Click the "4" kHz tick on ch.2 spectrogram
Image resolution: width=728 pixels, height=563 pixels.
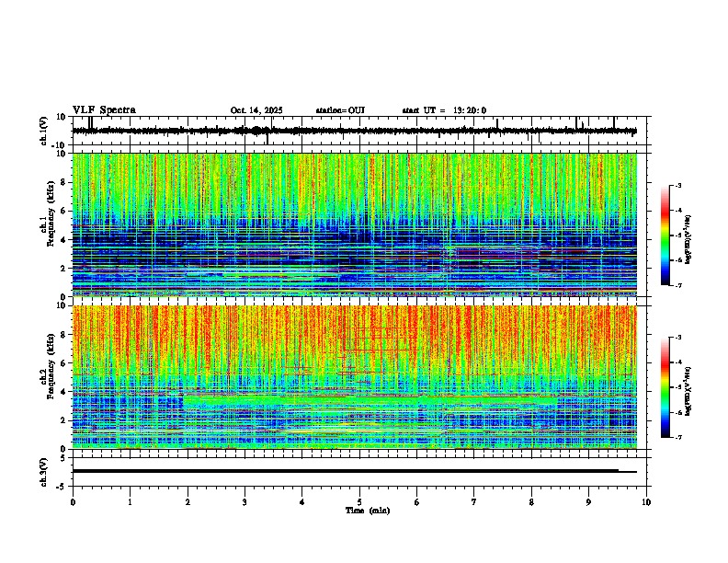tap(64, 392)
